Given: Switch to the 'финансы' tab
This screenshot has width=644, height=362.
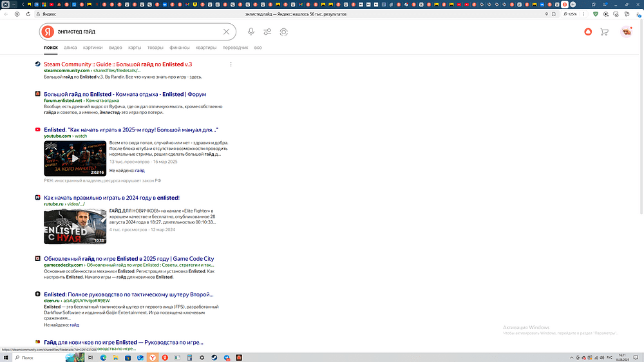Looking at the screenshot, I should click(180, 48).
